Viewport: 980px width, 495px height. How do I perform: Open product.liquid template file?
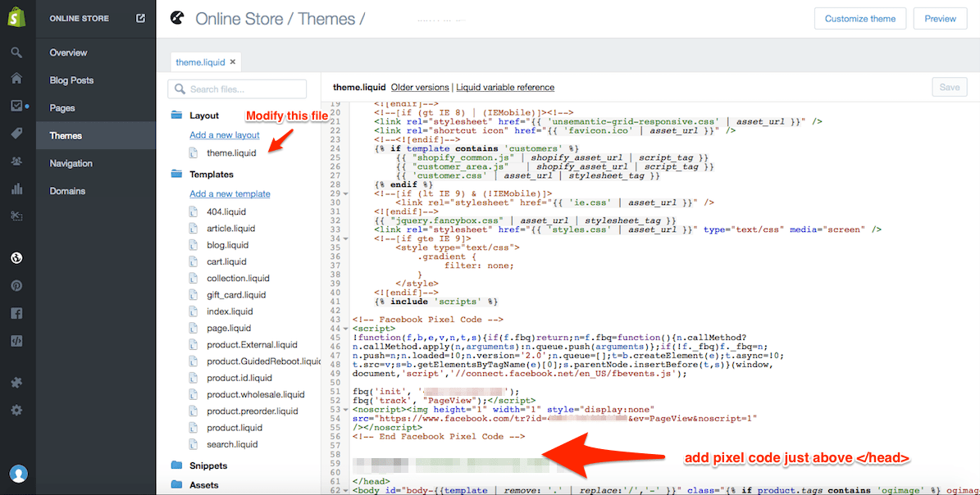pos(233,428)
